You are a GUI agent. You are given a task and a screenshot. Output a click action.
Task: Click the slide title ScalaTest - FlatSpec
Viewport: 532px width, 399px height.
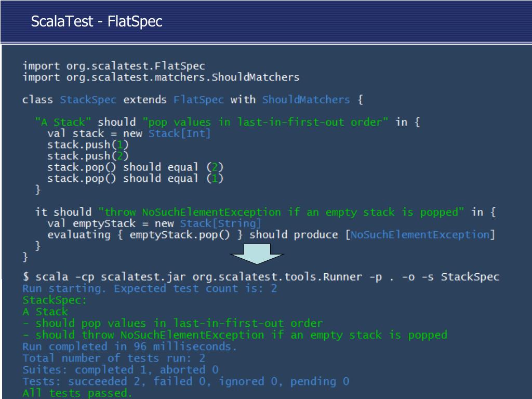[x=97, y=21]
